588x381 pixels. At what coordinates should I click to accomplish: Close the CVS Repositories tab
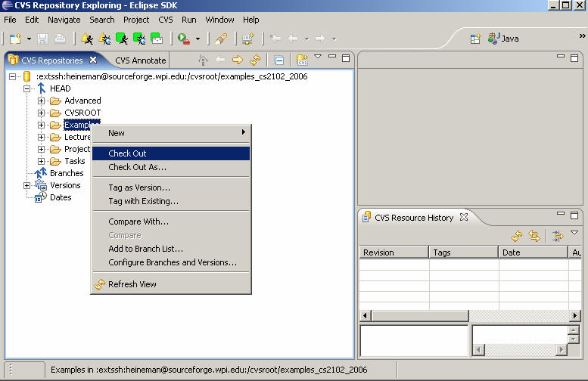pyautogui.click(x=93, y=60)
